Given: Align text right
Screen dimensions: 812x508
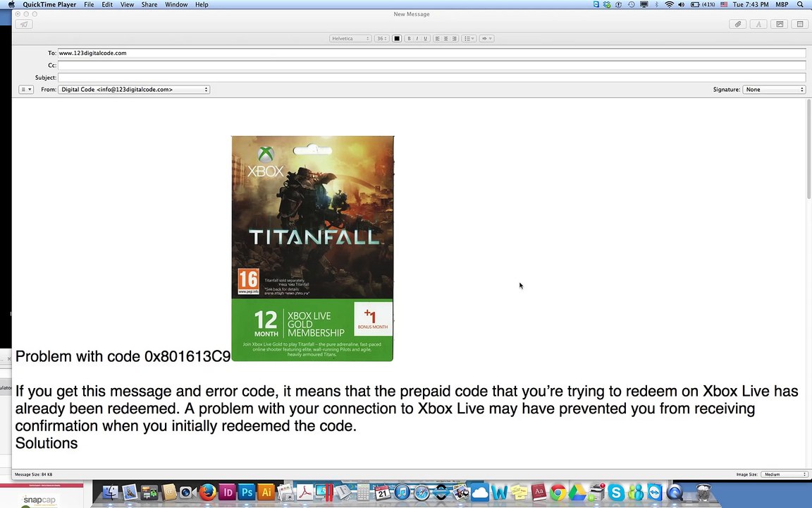Looking at the screenshot, I should click(454, 38).
